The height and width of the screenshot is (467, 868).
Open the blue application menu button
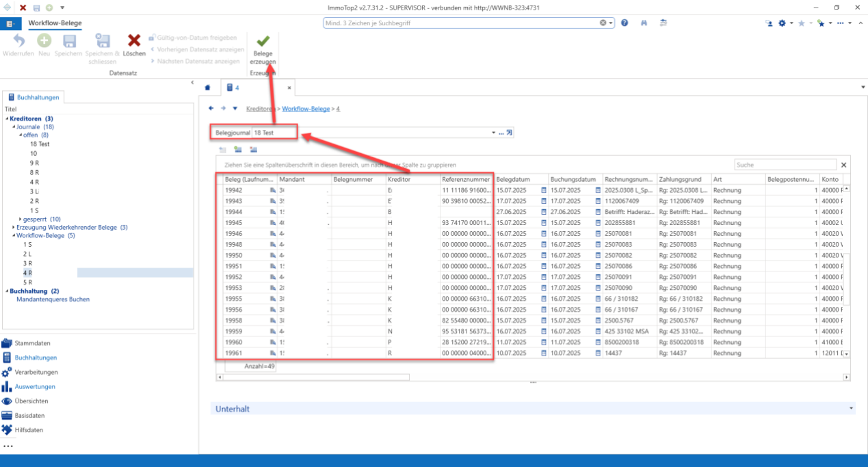[x=11, y=23]
